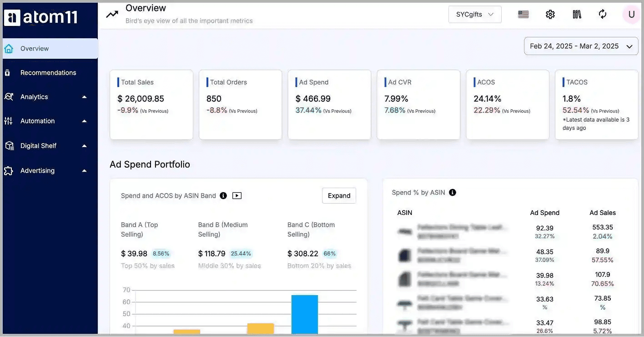Play the Spend and ACOS tutorial video
The width and height of the screenshot is (644, 337).
[x=236, y=195]
